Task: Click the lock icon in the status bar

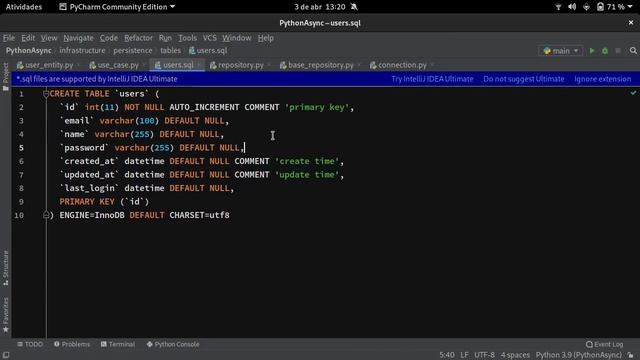Action: [x=631, y=356]
